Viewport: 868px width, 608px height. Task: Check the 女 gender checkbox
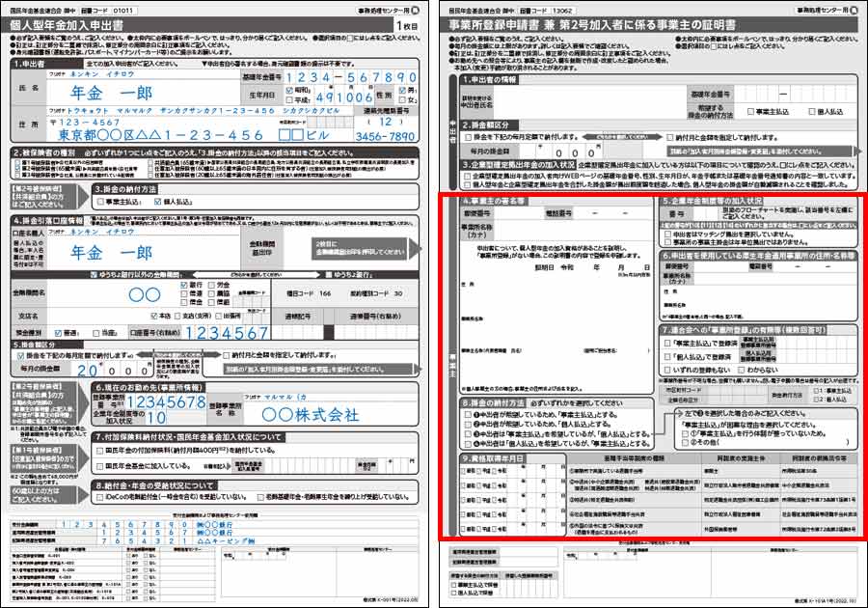(402, 100)
